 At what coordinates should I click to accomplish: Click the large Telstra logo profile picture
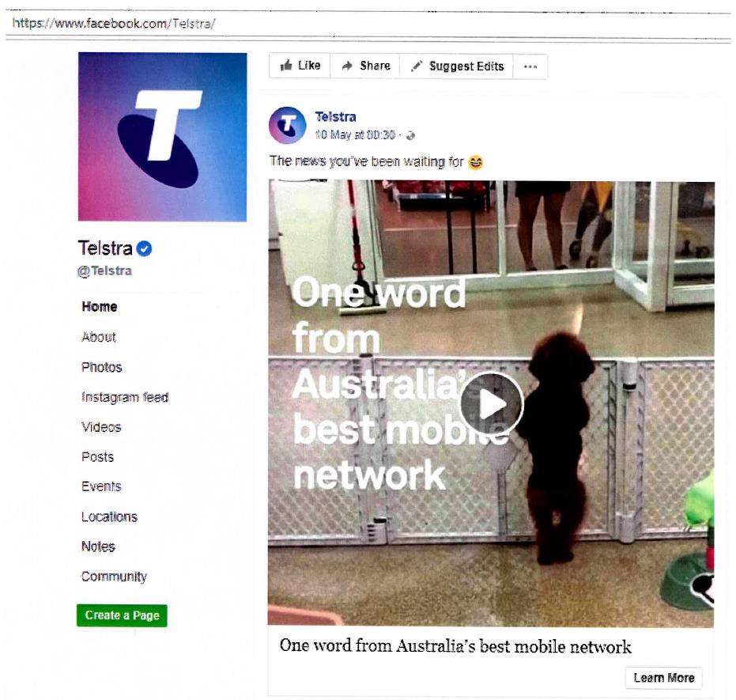pos(162,137)
